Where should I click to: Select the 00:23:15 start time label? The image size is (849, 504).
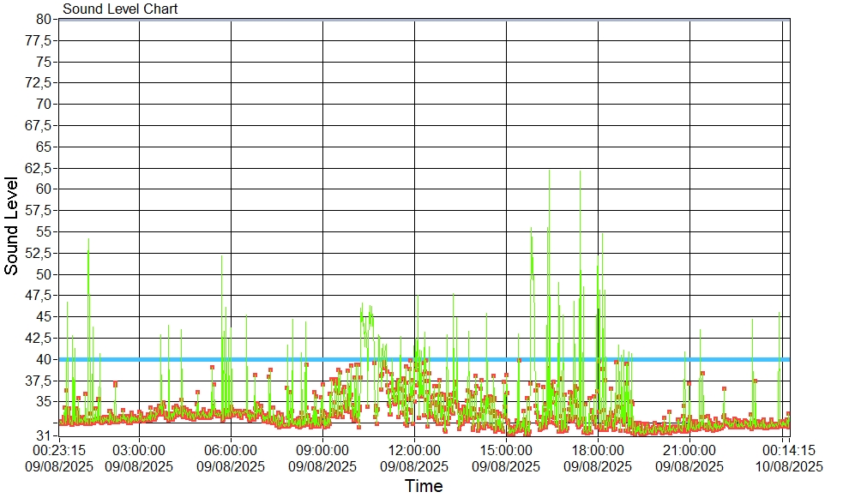59,450
